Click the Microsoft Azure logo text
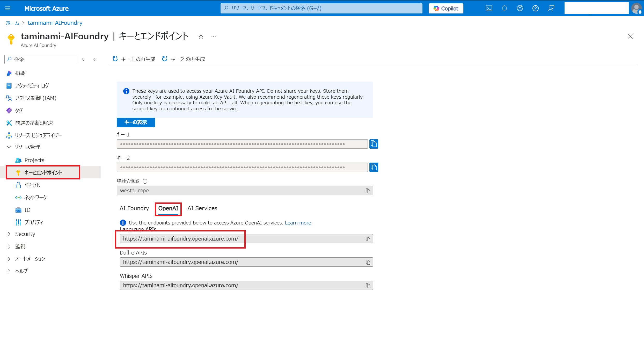The height and width of the screenshot is (356, 644). click(x=47, y=8)
